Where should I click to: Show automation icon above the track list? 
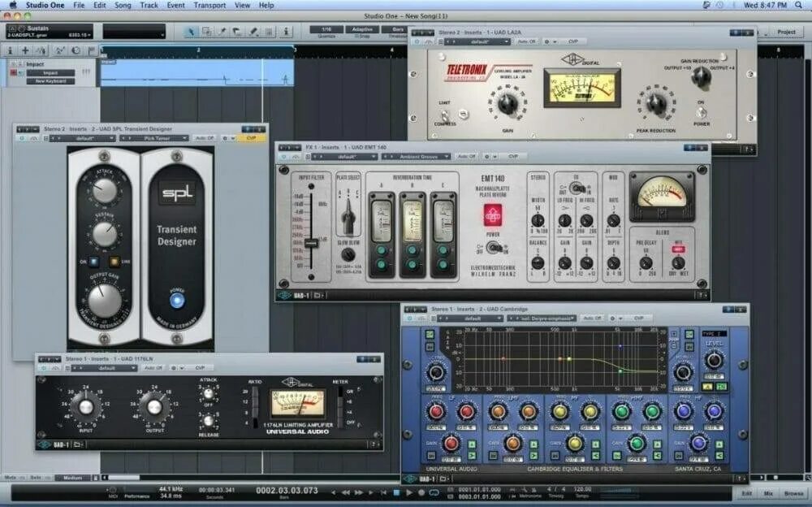[x=59, y=50]
